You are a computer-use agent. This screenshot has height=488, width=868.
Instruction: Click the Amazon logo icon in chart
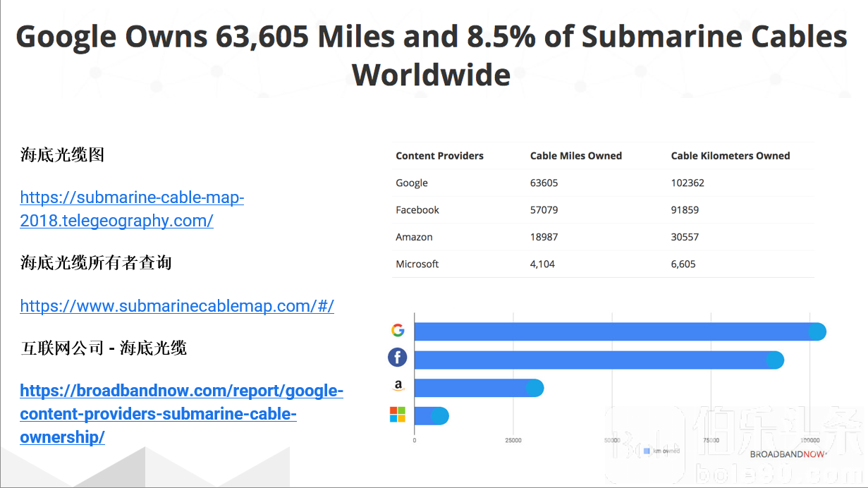click(x=398, y=386)
